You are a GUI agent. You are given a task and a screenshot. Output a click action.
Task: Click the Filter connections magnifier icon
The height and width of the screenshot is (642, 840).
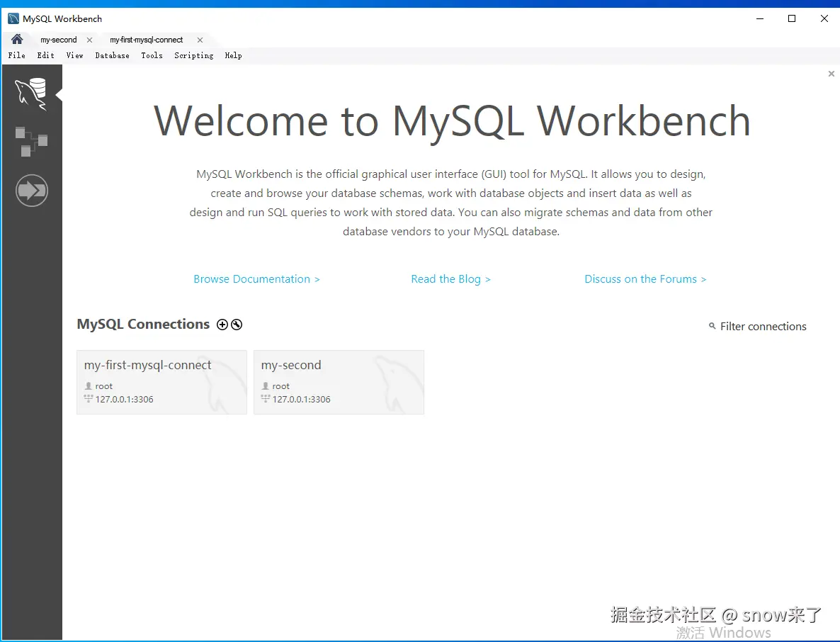712,326
